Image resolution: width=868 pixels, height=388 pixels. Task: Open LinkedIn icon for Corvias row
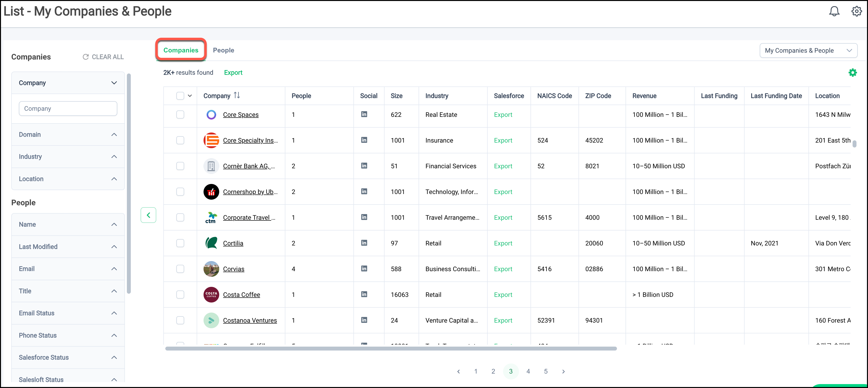click(364, 269)
